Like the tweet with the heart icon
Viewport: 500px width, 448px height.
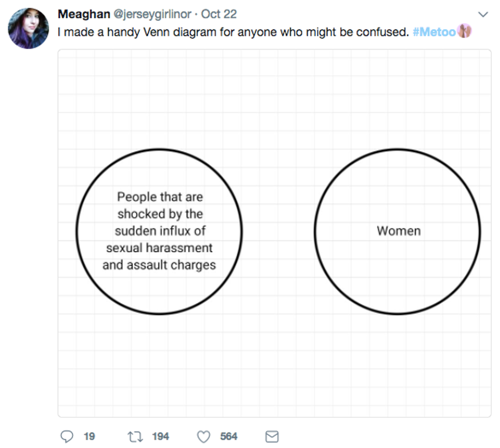(x=204, y=437)
